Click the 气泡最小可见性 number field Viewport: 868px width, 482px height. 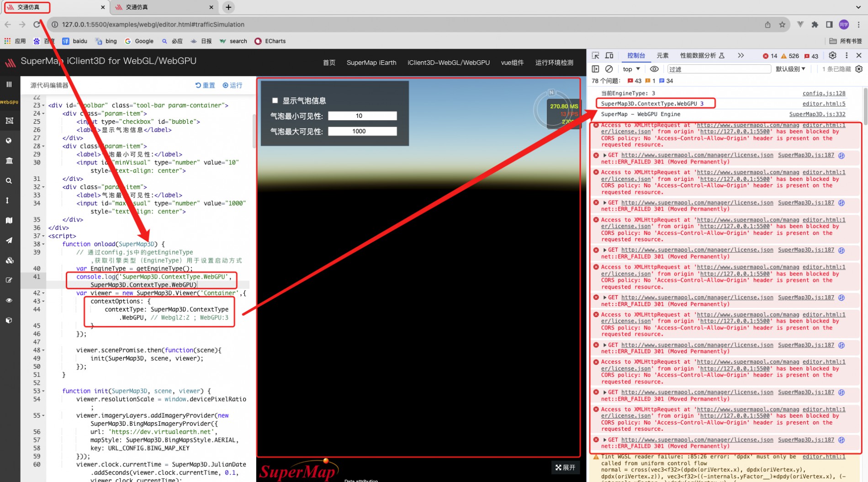tap(362, 116)
